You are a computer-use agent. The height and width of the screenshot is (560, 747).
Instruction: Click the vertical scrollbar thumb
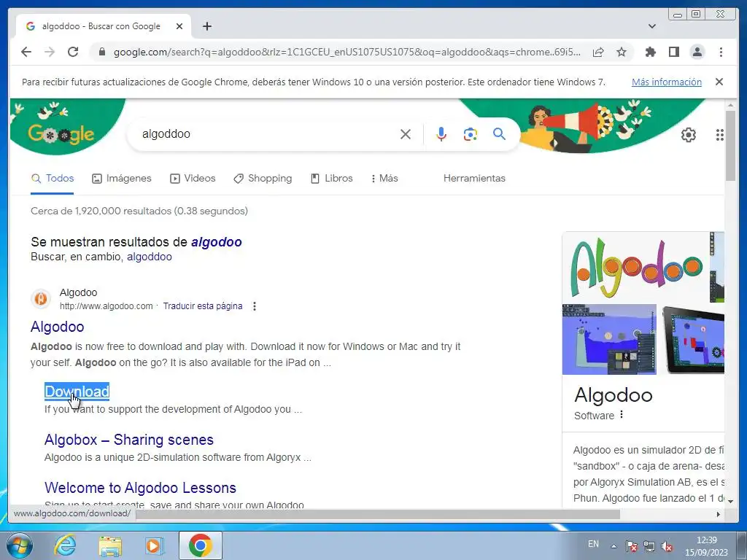(730, 145)
